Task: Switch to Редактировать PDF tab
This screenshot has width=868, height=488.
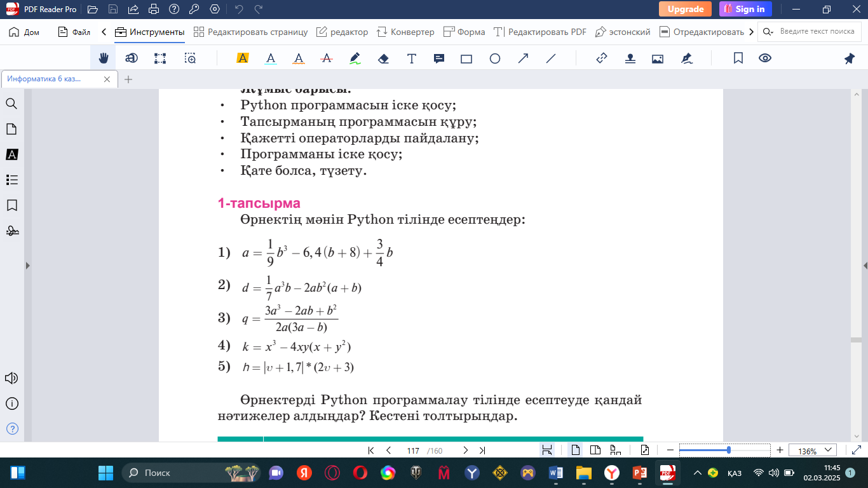Action: (x=540, y=32)
